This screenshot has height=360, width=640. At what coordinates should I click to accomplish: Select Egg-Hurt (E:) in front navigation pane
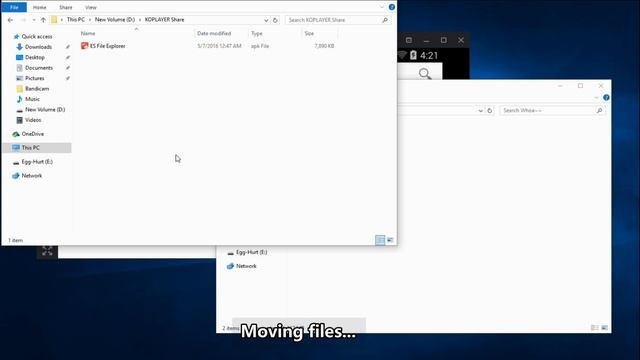[x=37, y=162]
